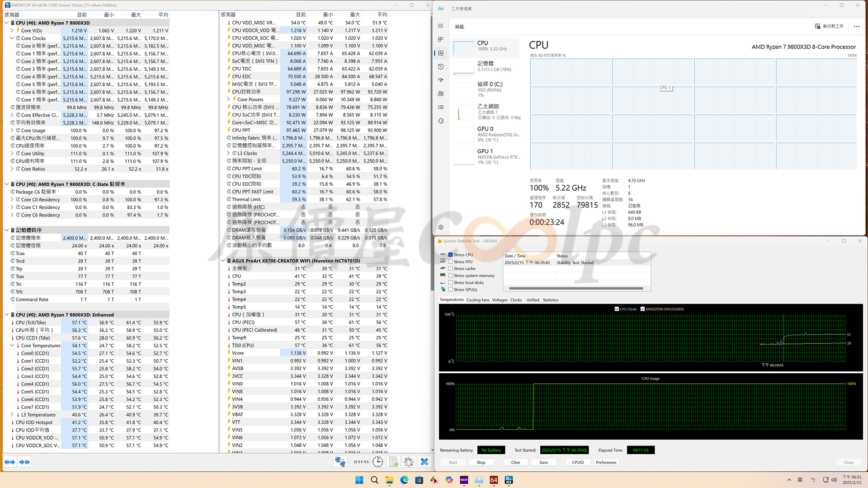
Task: Toggle CPU Diode graph checkbox
Action: point(617,309)
